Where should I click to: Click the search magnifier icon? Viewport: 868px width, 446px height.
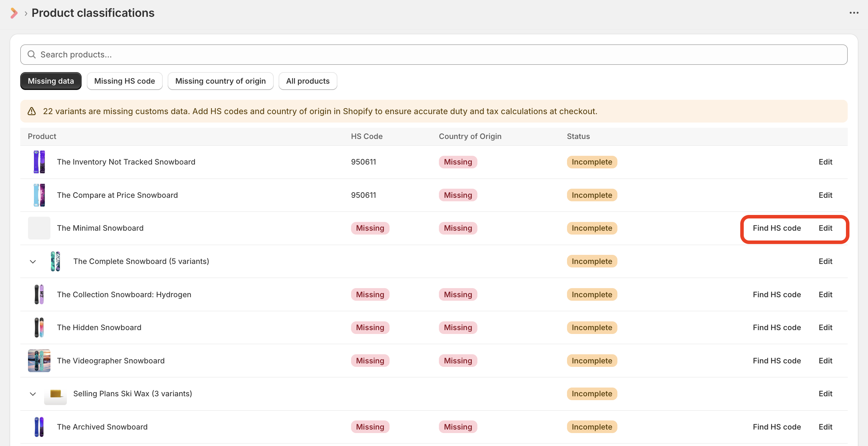point(32,55)
